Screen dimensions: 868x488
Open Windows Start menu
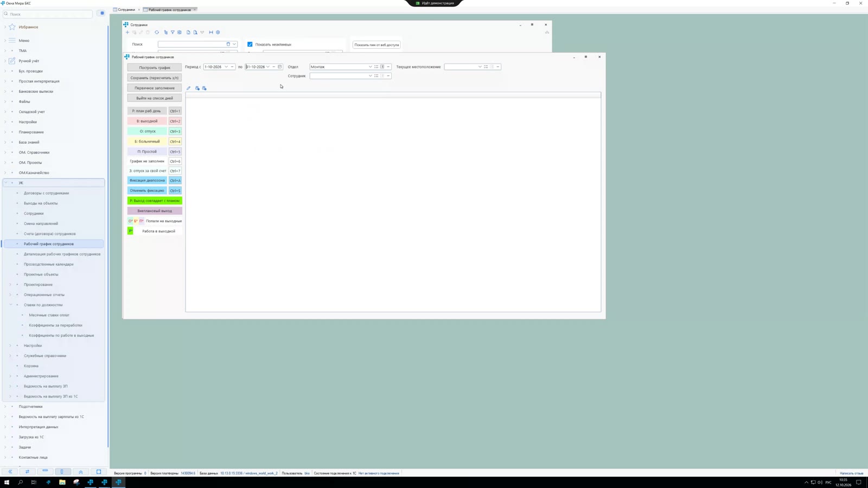[7, 482]
